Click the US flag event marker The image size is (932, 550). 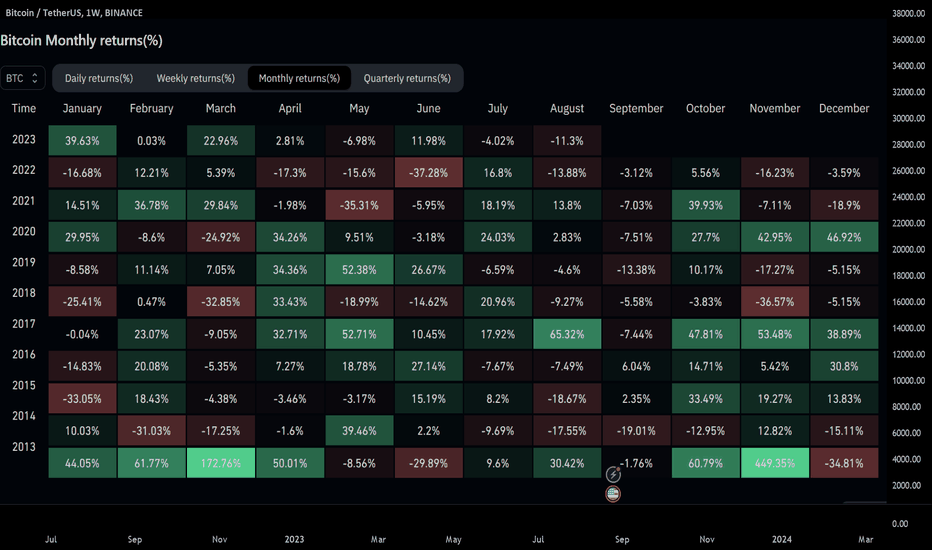pyautogui.click(x=613, y=494)
